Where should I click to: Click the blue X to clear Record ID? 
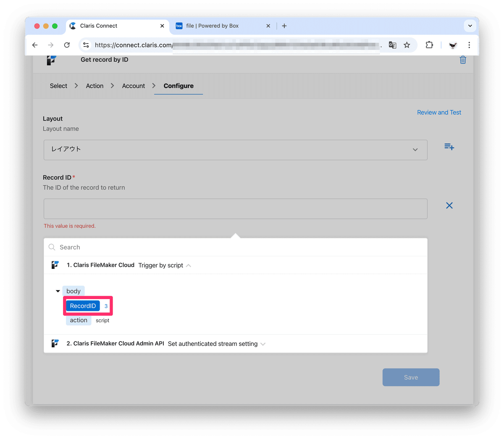[x=449, y=205]
